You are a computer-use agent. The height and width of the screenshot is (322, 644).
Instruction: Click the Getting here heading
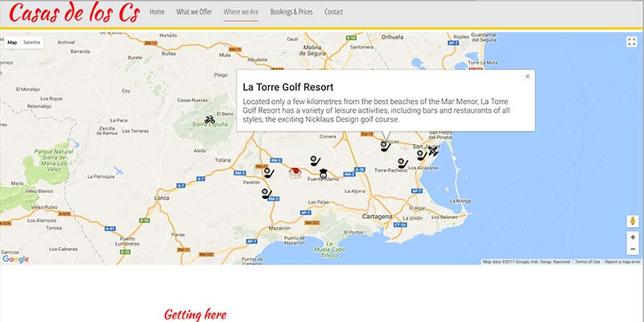pos(195,315)
